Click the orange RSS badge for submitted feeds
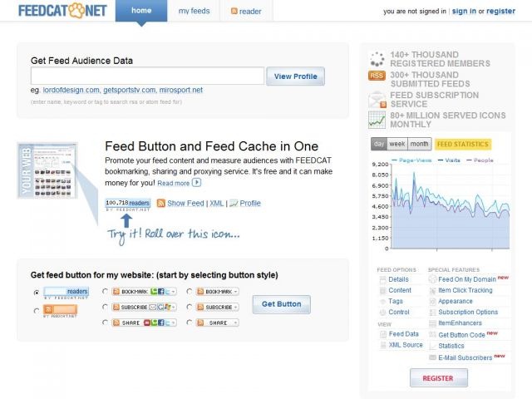Viewport: 532px width, 399px height. (x=377, y=76)
